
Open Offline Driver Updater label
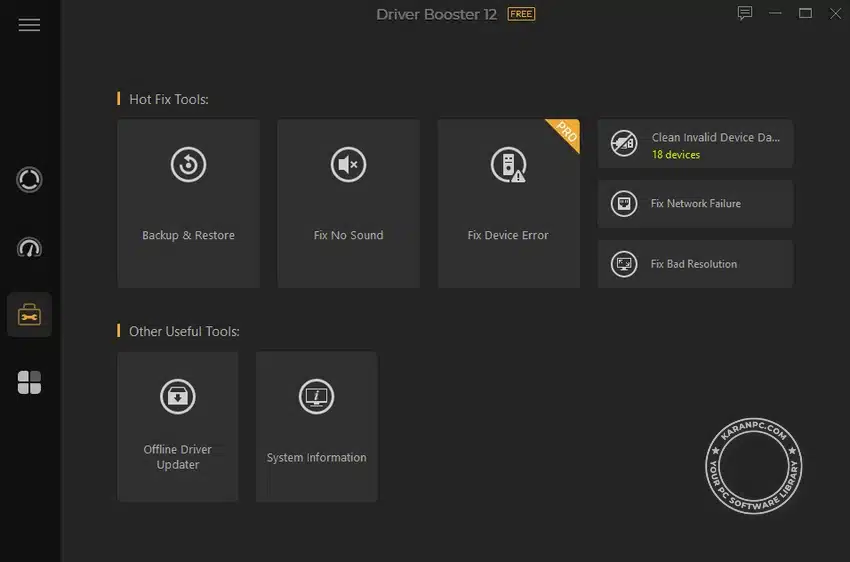click(178, 457)
